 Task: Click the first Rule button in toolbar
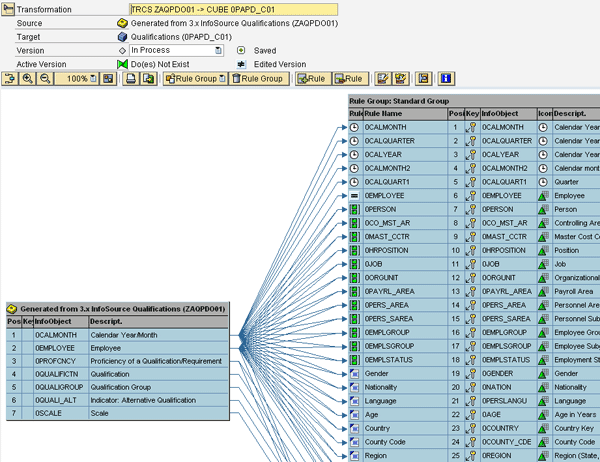click(x=313, y=79)
